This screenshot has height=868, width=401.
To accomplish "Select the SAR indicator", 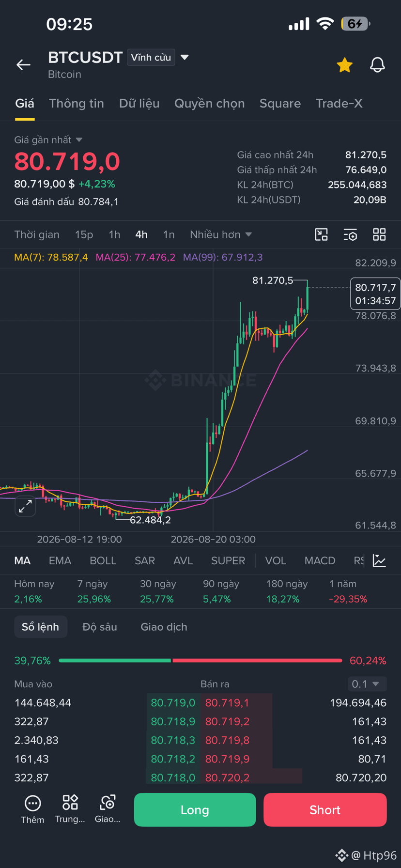I will [x=145, y=560].
